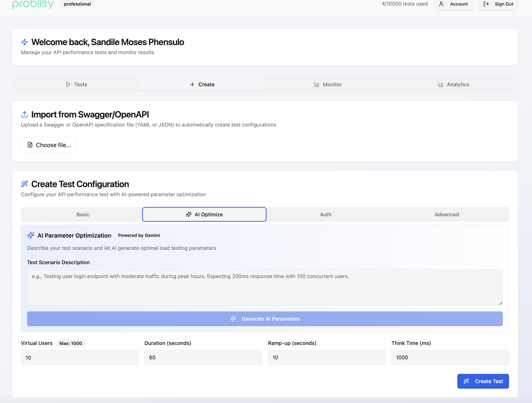Click the probility logo
Screen dimensions: 532x403
tap(33, 4)
